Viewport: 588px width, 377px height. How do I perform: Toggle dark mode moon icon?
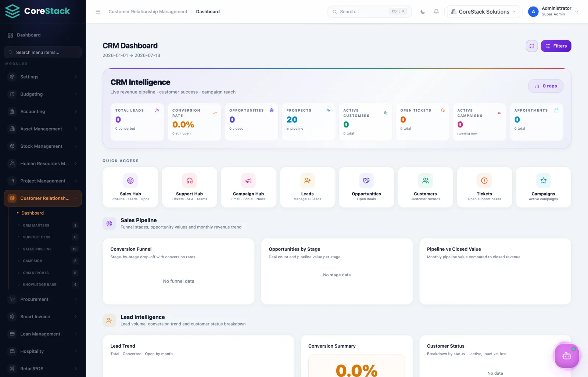pyautogui.click(x=423, y=12)
